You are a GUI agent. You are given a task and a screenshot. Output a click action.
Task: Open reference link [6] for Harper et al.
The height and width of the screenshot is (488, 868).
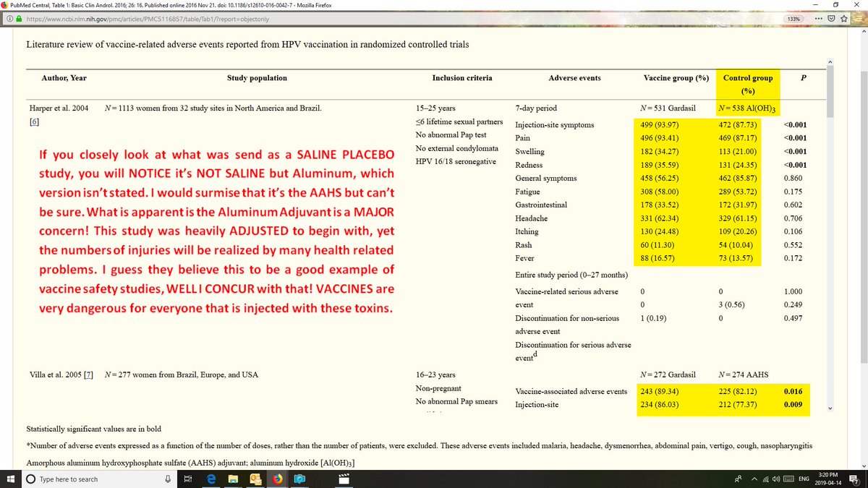[35, 124]
